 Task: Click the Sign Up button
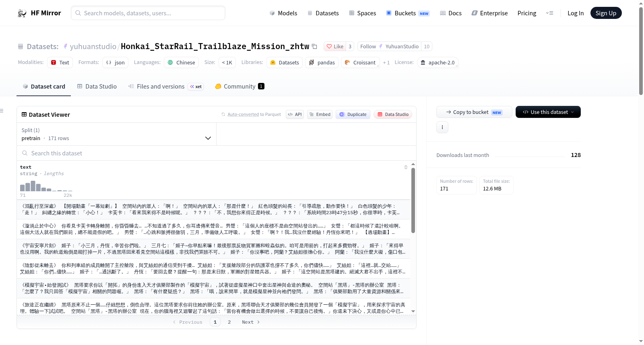tap(606, 13)
